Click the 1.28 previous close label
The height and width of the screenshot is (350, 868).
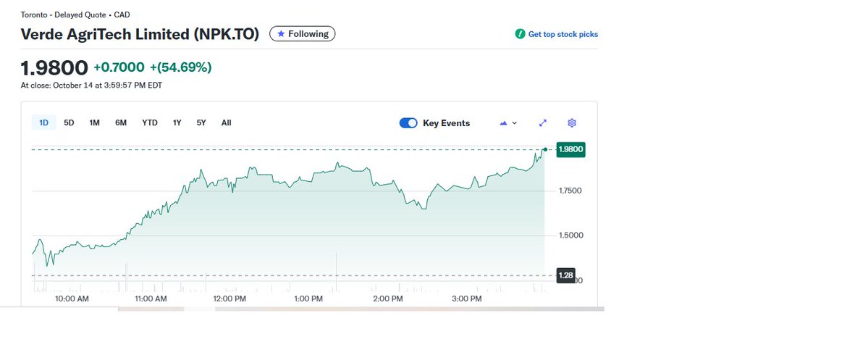pos(565,275)
